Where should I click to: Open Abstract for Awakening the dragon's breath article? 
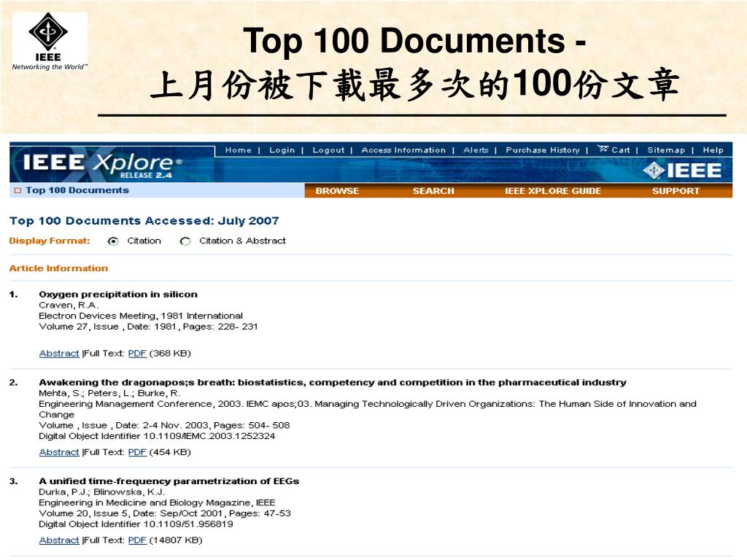click(59, 452)
